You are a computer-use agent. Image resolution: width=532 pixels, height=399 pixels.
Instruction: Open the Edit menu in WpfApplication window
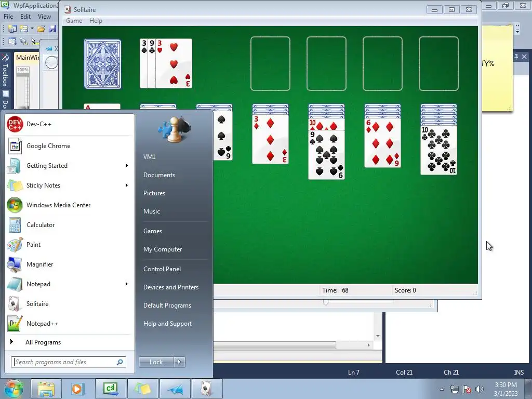coord(25,16)
